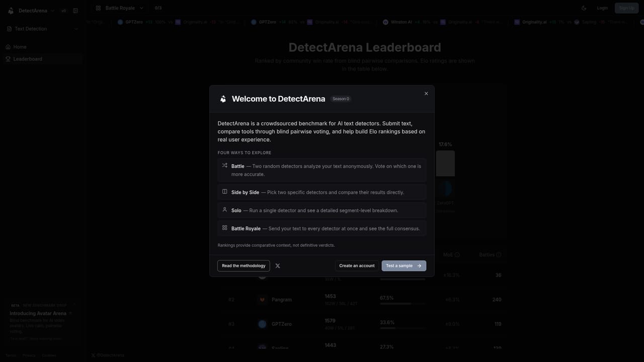The height and width of the screenshot is (362, 644).
Task: Click the MoE info icon in the table header
Action: [457, 255]
